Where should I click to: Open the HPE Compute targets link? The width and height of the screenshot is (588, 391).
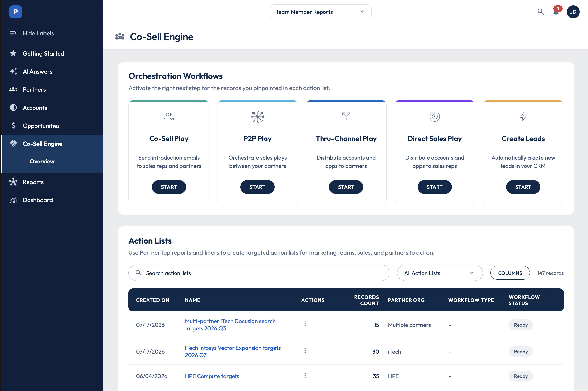[212, 376]
